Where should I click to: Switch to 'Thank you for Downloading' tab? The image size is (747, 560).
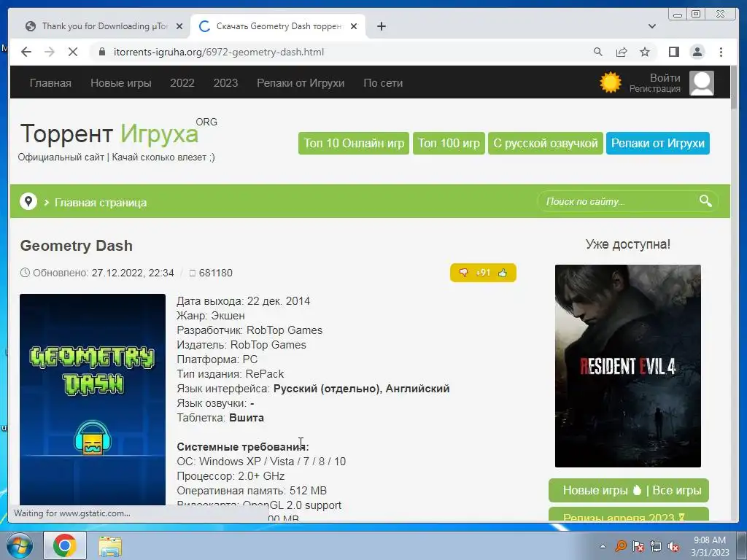coord(99,26)
